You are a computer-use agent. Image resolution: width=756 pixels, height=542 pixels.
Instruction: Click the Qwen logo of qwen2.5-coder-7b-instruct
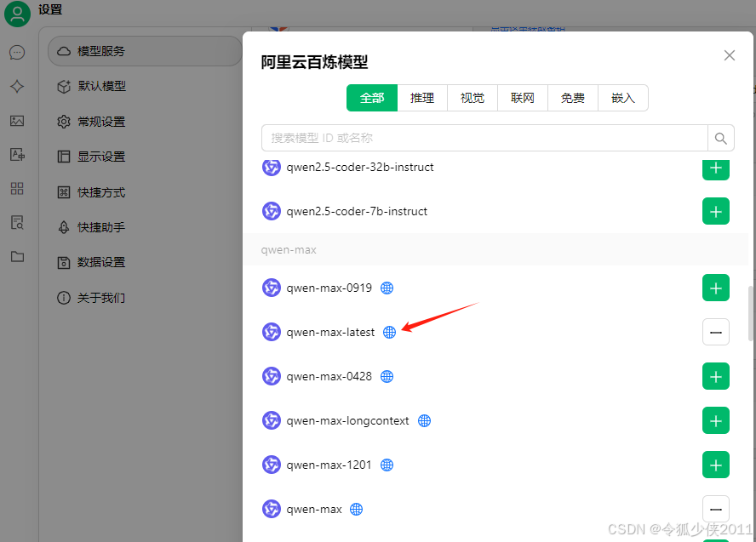[x=272, y=211]
